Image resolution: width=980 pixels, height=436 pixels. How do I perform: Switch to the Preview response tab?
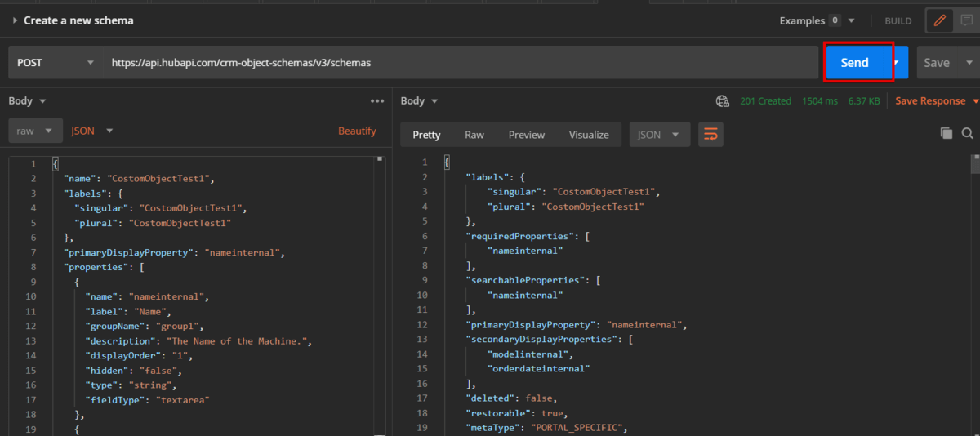point(526,135)
